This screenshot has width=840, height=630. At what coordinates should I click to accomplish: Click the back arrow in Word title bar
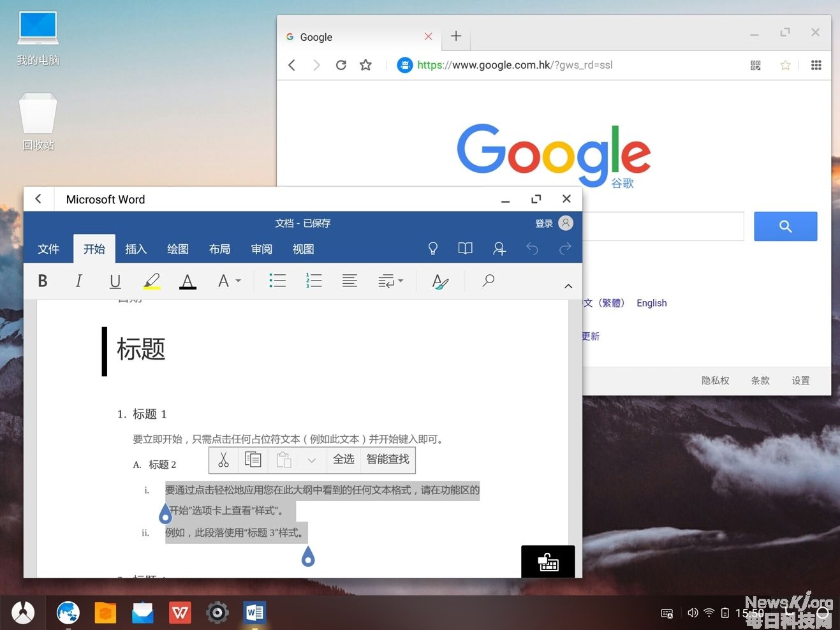pyautogui.click(x=38, y=199)
